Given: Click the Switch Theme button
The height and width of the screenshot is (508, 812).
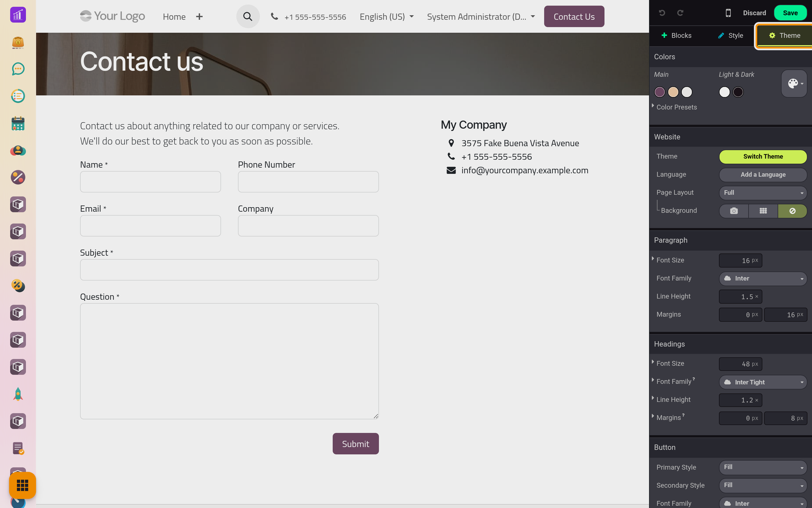Looking at the screenshot, I should pyautogui.click(x=763, y=157).
